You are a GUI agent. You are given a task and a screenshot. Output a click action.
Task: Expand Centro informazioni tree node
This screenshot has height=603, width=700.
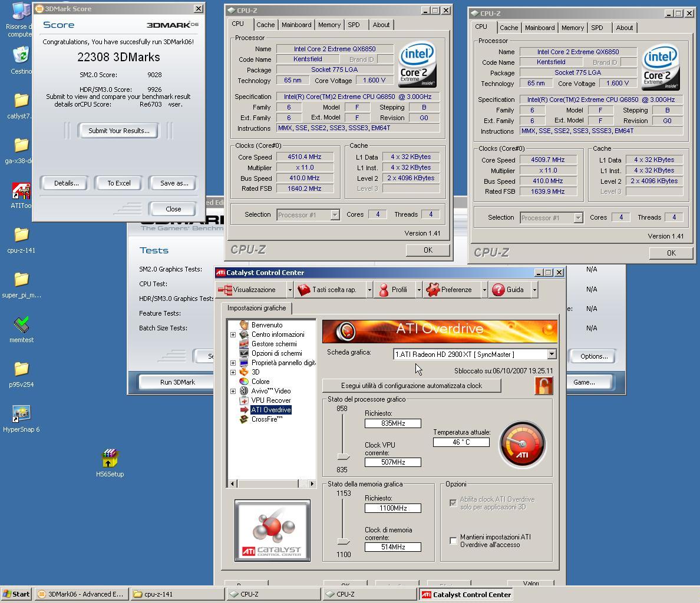(x=233, y=334)
